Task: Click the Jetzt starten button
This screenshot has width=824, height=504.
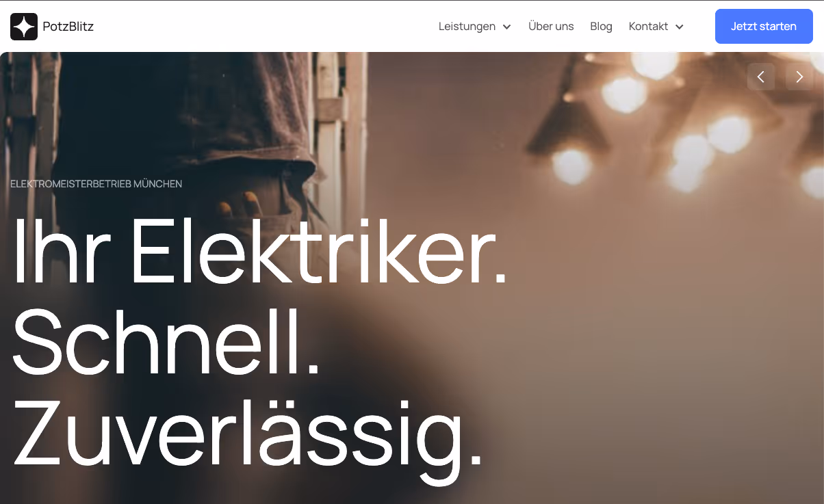Action: (764, 27)
